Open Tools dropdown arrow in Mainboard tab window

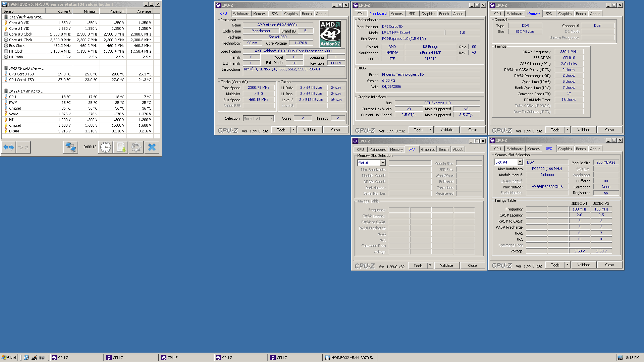[430, 130]
